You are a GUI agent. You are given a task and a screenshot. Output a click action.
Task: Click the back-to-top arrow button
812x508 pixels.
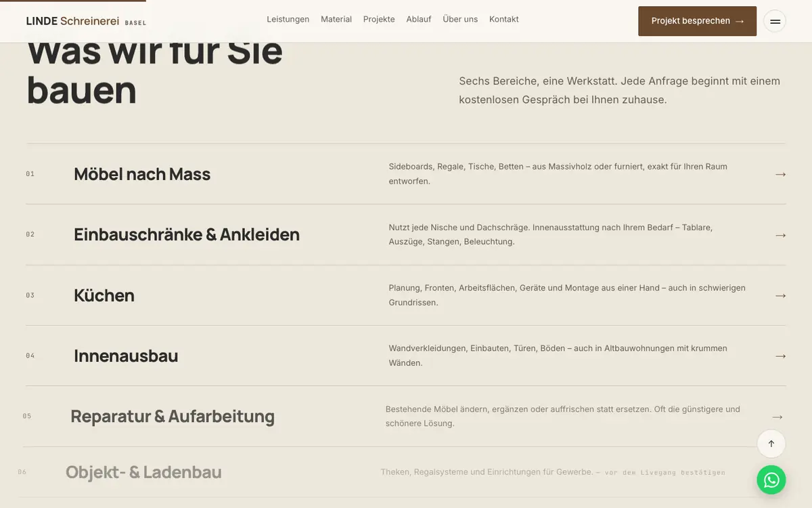point(771,444)
